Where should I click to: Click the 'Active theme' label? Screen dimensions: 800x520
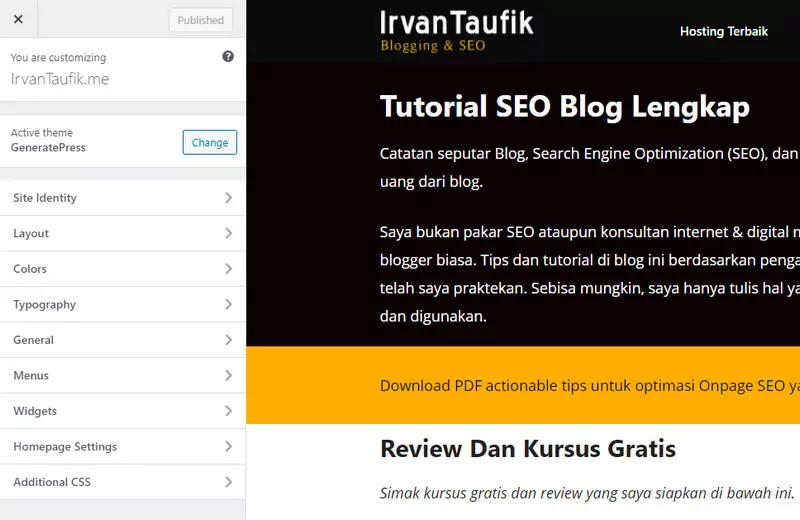click(x=42, y=133)
